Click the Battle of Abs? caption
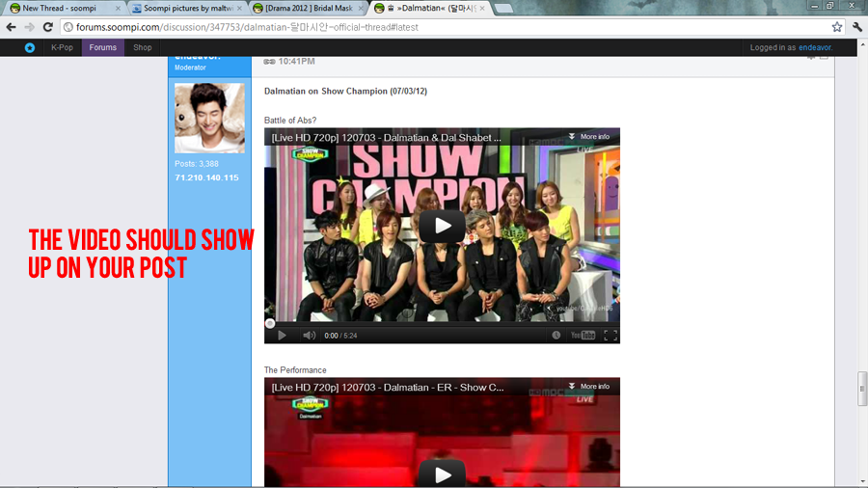Viewport: 868px width, 488px height. tap(290, 121)
